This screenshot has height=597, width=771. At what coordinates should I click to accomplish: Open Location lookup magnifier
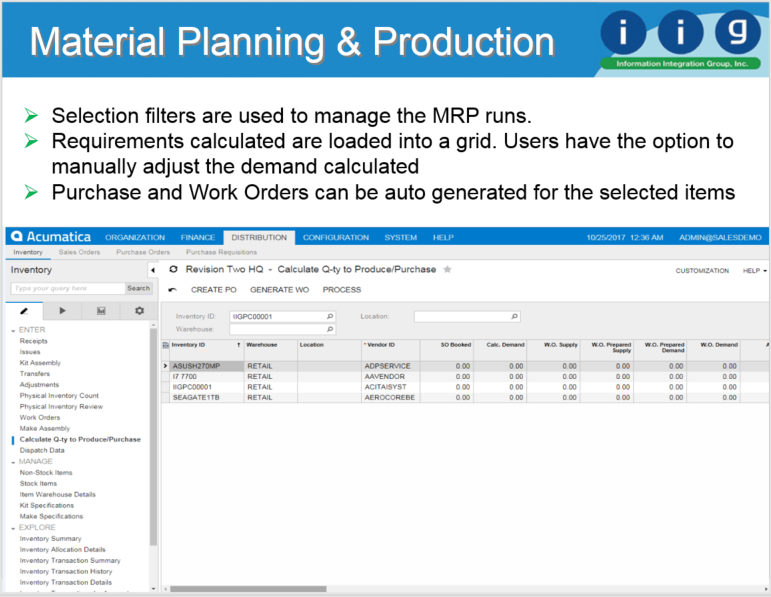514,317
